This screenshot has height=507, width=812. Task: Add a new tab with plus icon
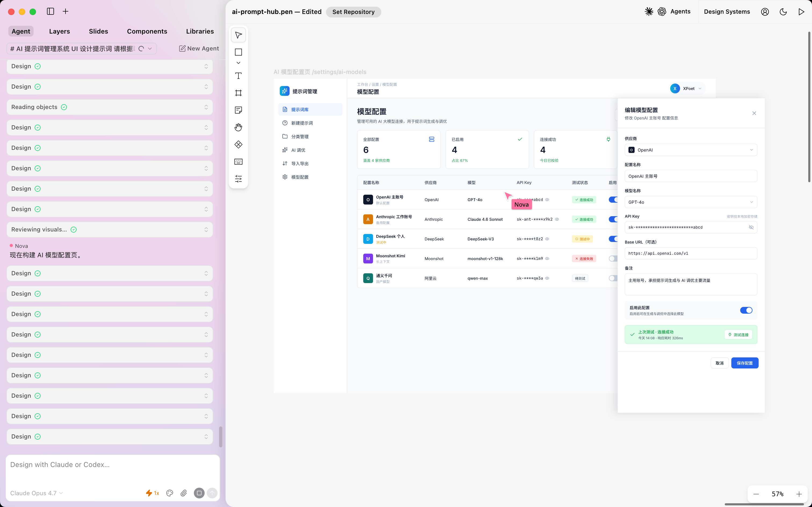66,11
